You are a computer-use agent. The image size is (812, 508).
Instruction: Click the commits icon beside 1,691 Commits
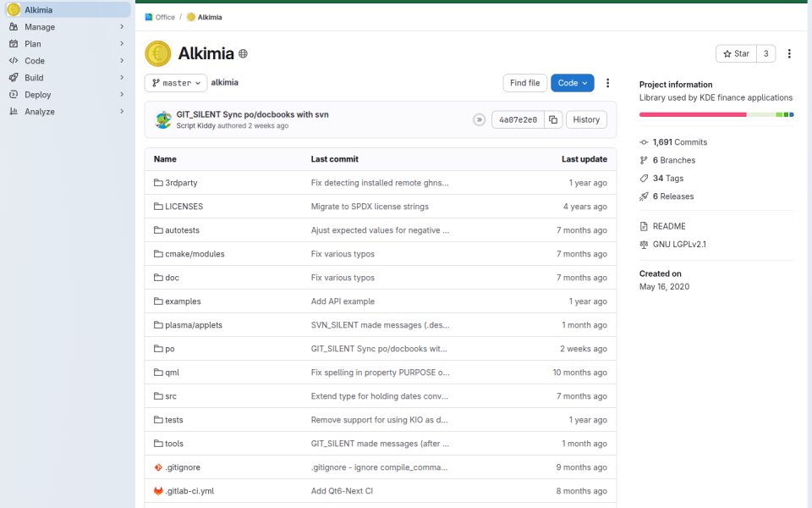tap(644, 142)
